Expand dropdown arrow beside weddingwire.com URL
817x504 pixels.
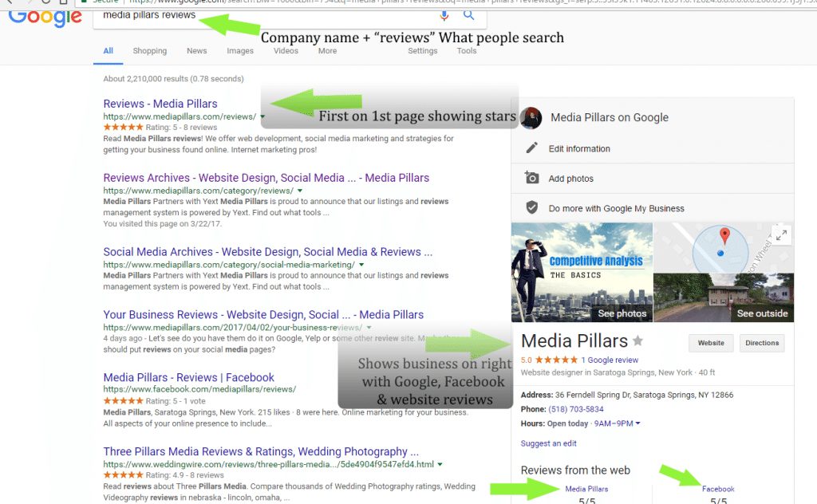tap(440, 464)
